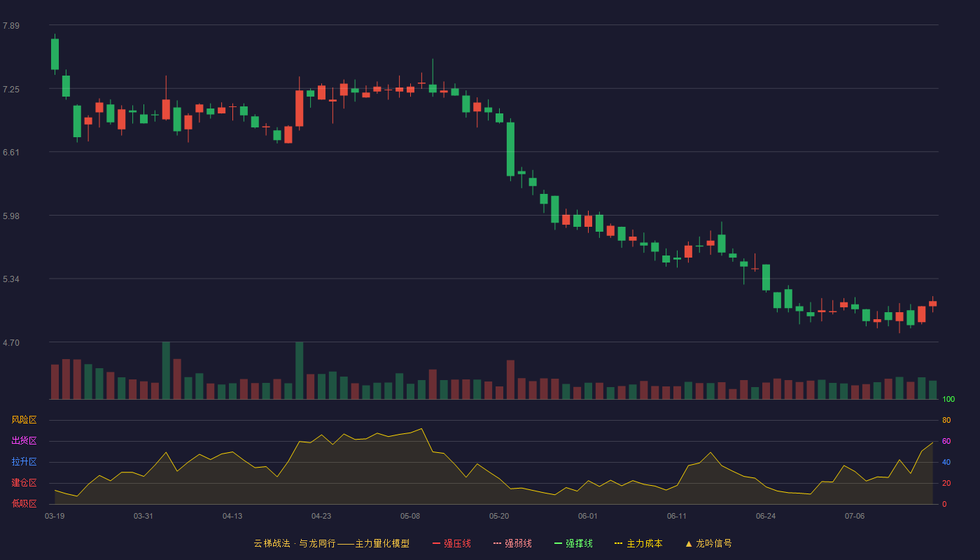Toggle the 强压线 legend series
The height and width of the screenshot is (560, 980).
[x=451, y=543]
